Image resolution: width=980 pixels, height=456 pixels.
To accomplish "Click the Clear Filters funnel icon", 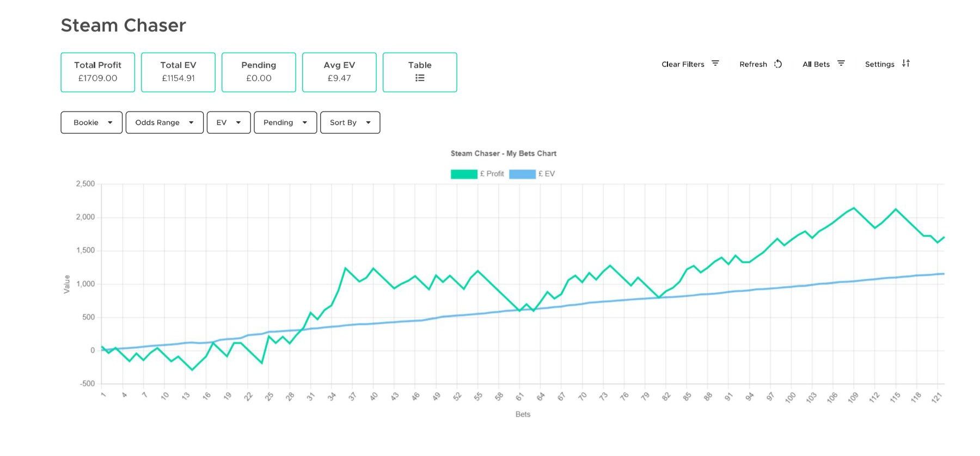I will pos(715,64).
